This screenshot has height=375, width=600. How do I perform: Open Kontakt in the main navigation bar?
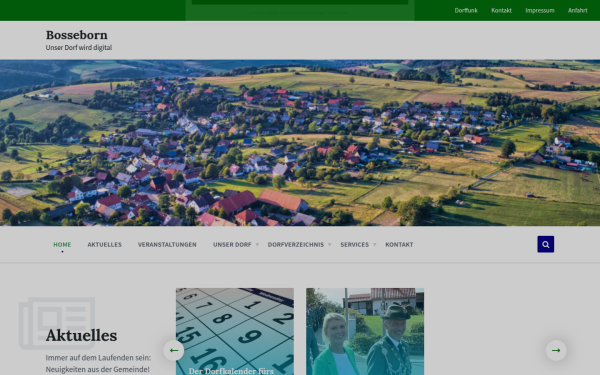click(399, 245)
